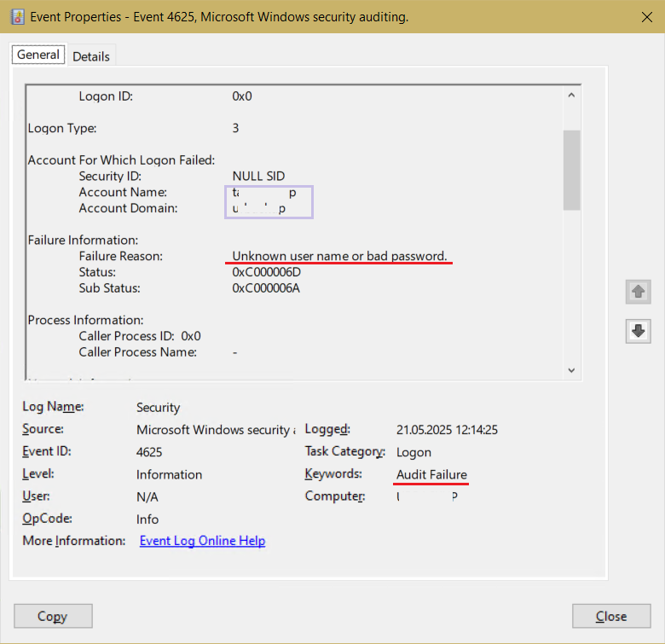Switch to the General tab
Image resolution: width=665 pixels, height=644 pixels.
(x=38, y=55)
